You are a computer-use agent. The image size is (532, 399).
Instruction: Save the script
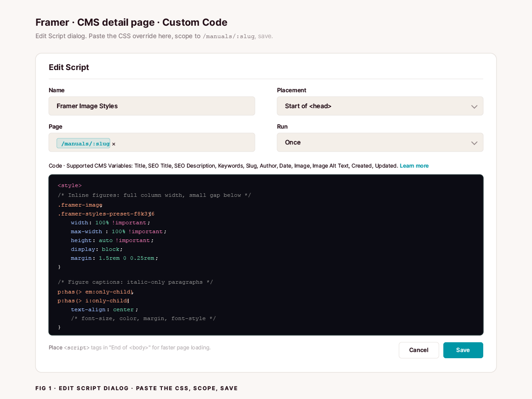click(463, 350)
